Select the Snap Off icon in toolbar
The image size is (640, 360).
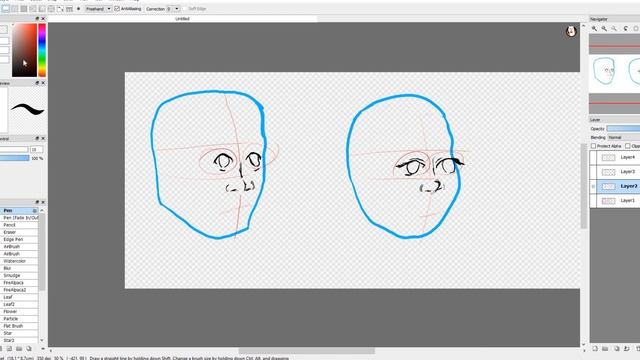tap(5, 9)
